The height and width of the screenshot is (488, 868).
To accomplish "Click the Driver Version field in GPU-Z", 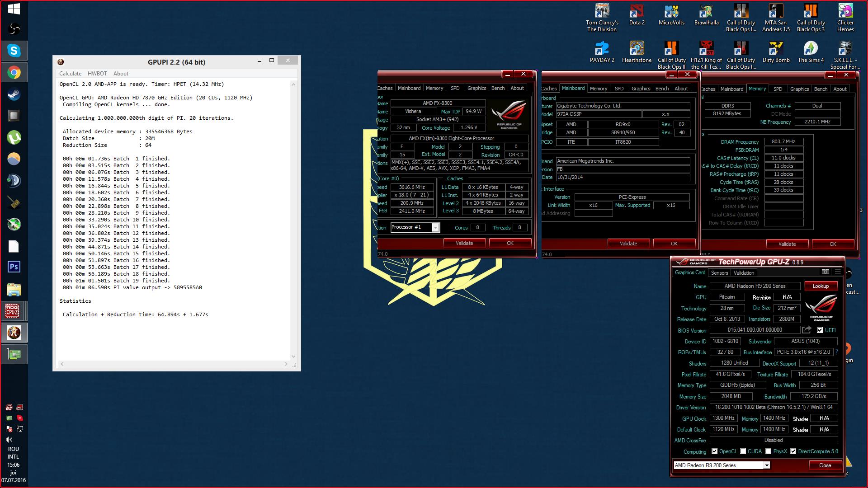I will pos(774,407).
